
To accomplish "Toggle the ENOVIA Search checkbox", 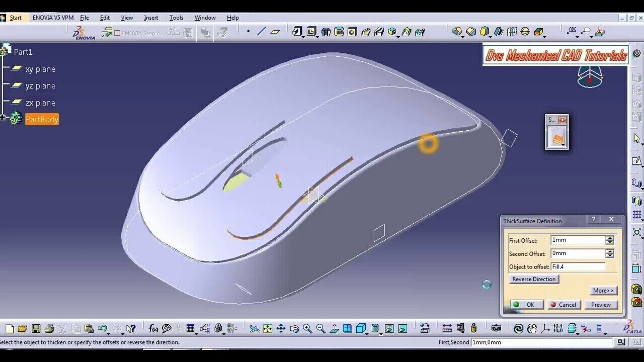I will tap(117, 33).
